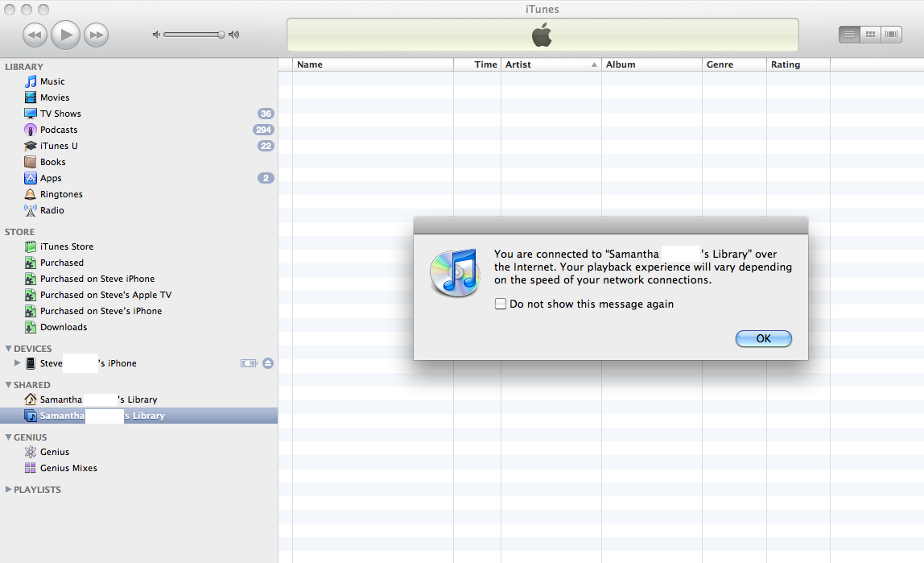The width and height of the screenshot is (924, 563).
Task: Click the red close window button
Action: [10, 10]
